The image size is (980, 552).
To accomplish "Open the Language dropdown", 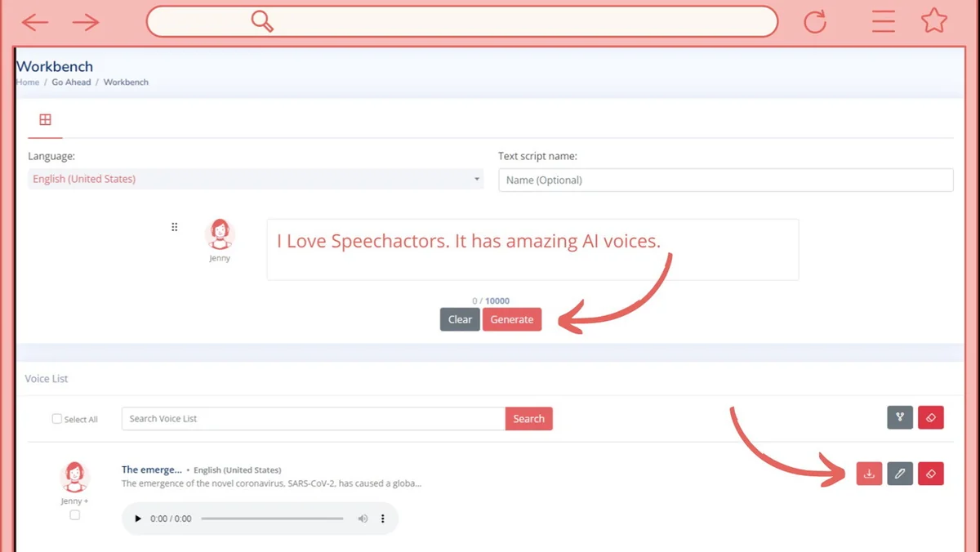I will click(x=256, y=179).
